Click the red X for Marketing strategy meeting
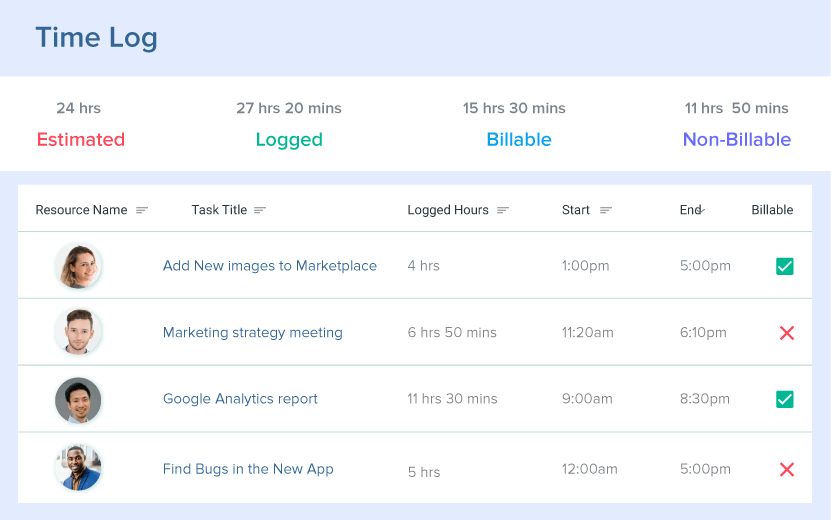The image size is (831, 520). [786, 333]
